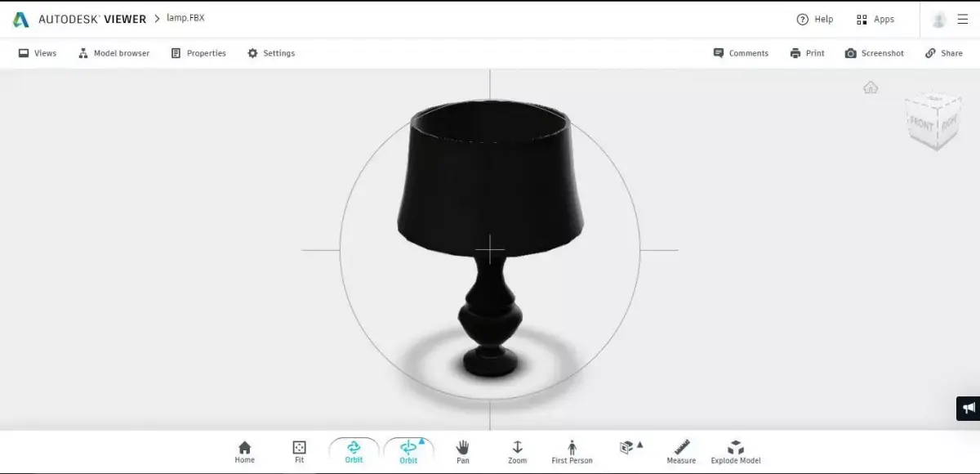Open the Settings menu
Screen dimensions: 980x474
point(272,52)
